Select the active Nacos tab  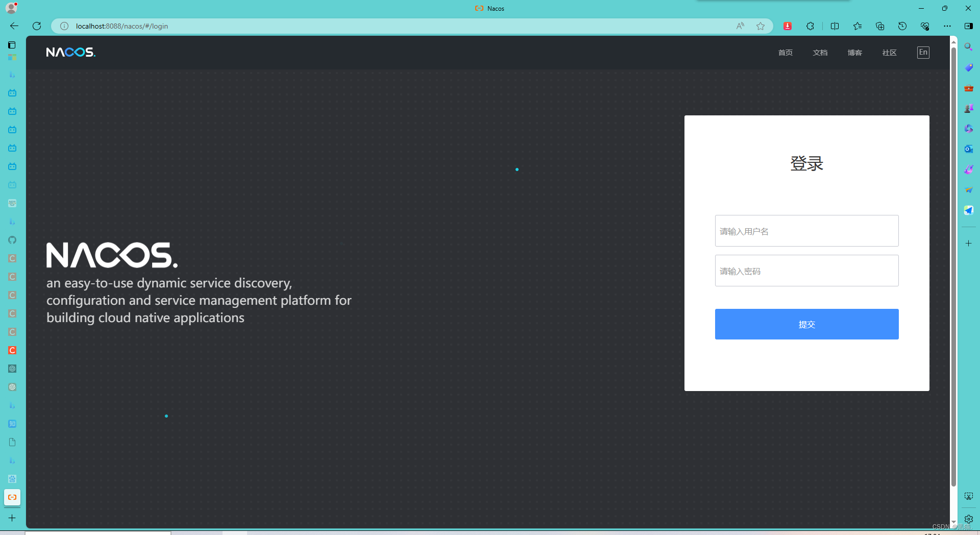coord(12,497)
